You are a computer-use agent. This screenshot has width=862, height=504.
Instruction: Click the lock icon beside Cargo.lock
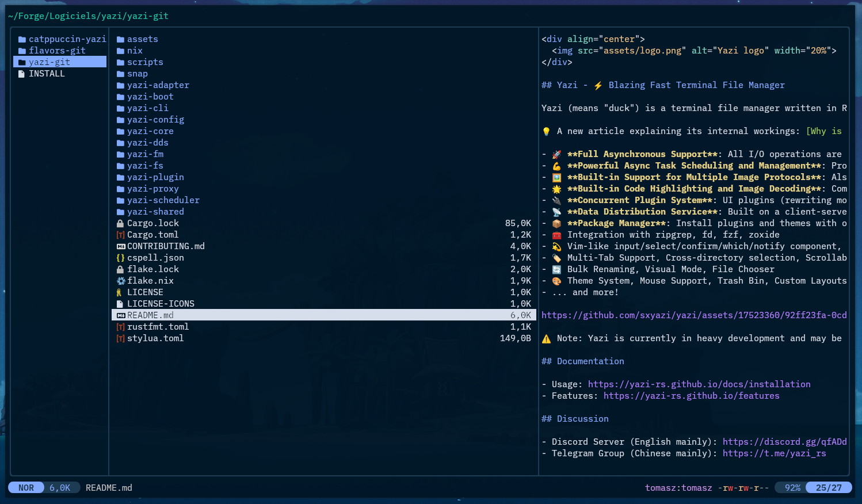pos(120,223)
